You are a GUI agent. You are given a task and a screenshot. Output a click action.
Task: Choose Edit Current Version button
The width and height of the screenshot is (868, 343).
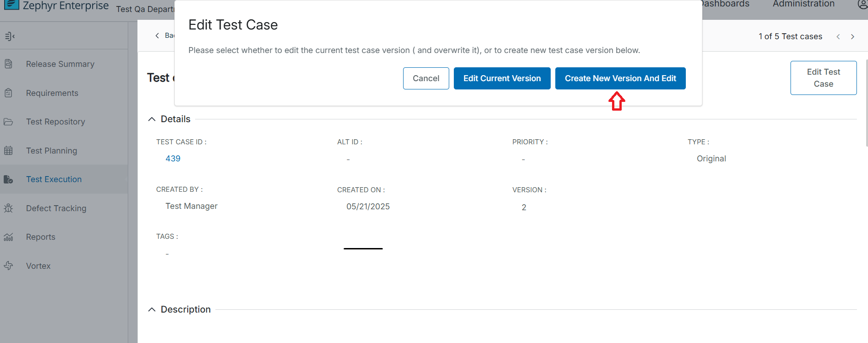point(502,78)
